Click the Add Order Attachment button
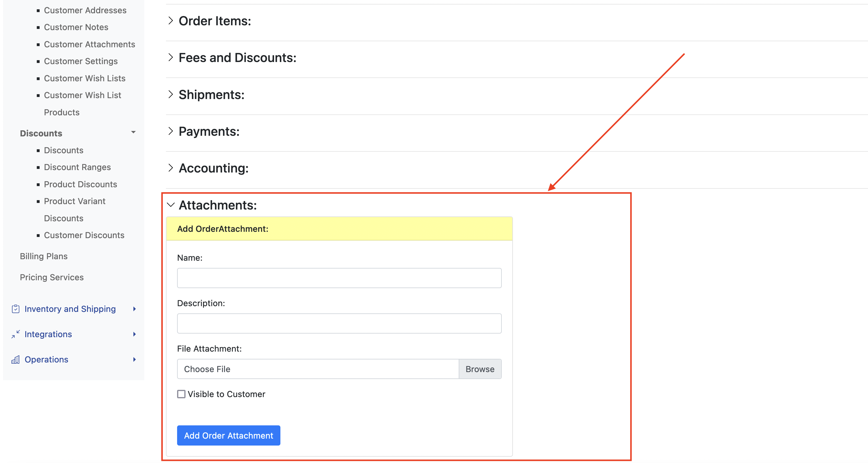Image resolution: width=868 pixels, height=463 pixels. pyautogui.click(x=229, y=435)
